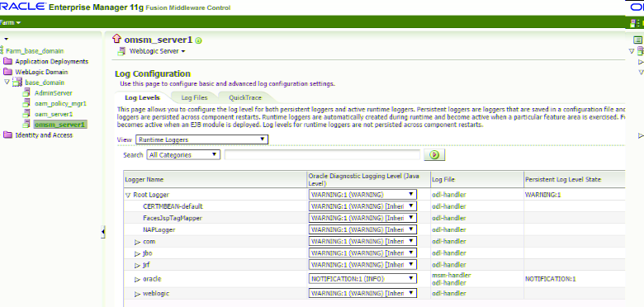The height and width of the screenshot is (307, 644).
Task: Open the View Runtime Loggers dropdown
Action: pos(201,139)
